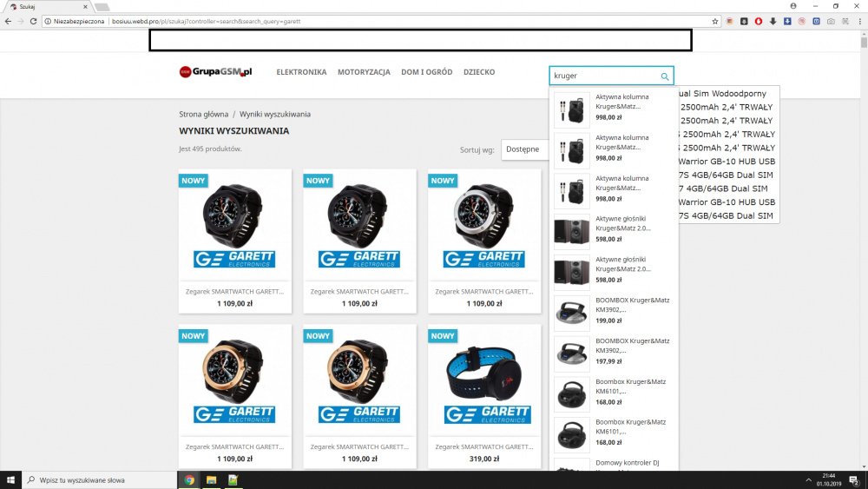Click 'ual Sim Wodoodporny' autocomplete entry
The height and width of the screenshot is (489, 868).
tap(722, 94)
